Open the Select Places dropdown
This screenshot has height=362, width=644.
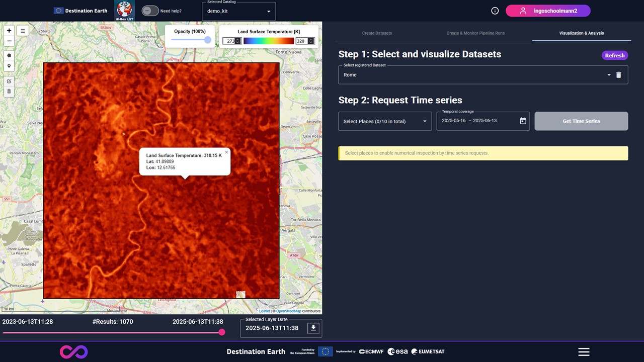385,121
